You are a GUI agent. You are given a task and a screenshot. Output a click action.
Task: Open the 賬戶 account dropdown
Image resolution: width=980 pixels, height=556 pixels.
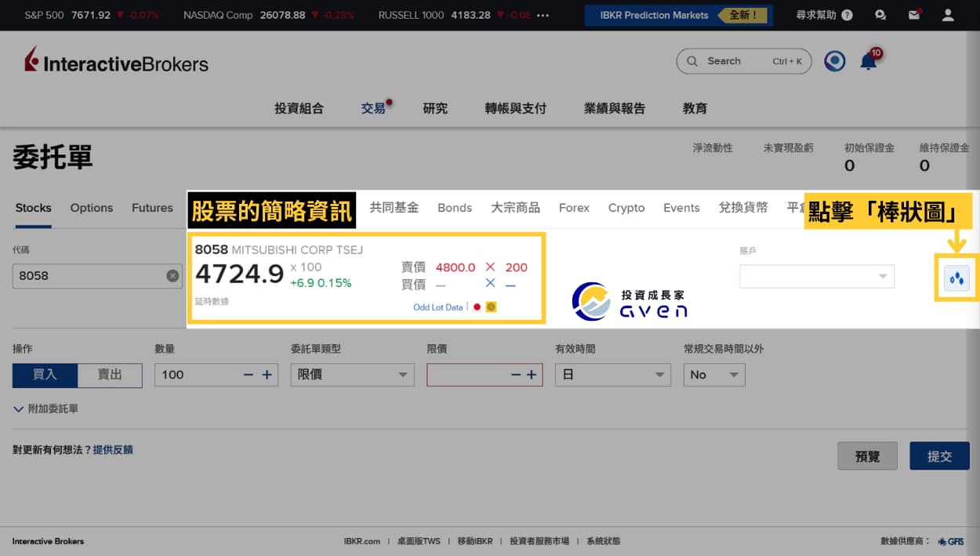[816, 276]
